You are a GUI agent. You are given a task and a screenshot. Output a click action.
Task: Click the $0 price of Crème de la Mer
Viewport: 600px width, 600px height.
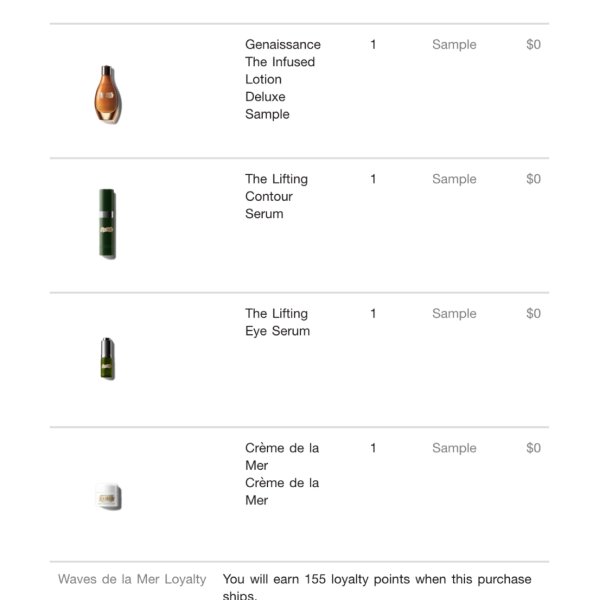pos(533,448)
